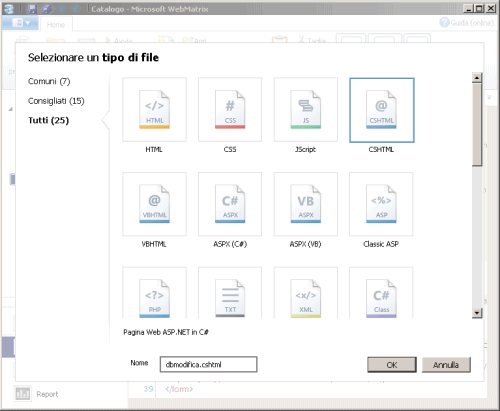Show the Consigliati (15) category
The height and width of the screenshot is (411, 500).
pos(56,101)
